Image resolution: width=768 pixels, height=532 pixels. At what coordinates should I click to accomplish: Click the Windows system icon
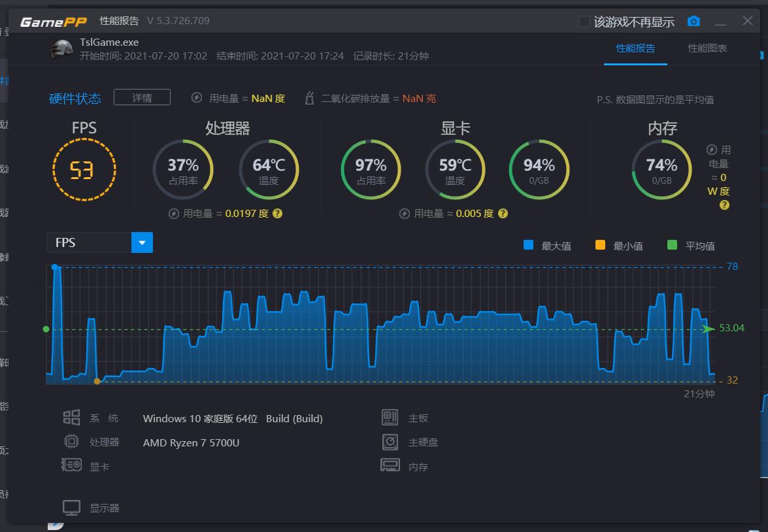[x=71, y=418]
